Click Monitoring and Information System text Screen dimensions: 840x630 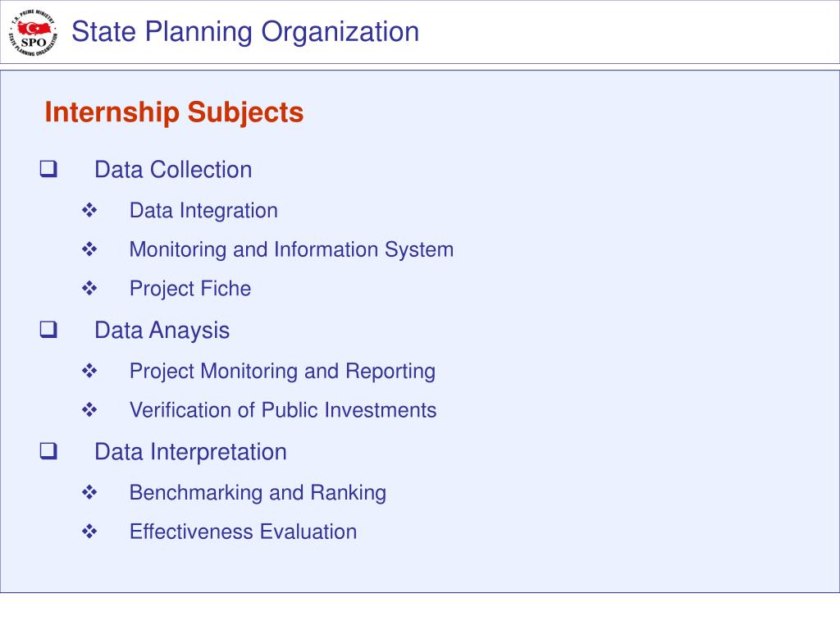[x=291, y=250]
